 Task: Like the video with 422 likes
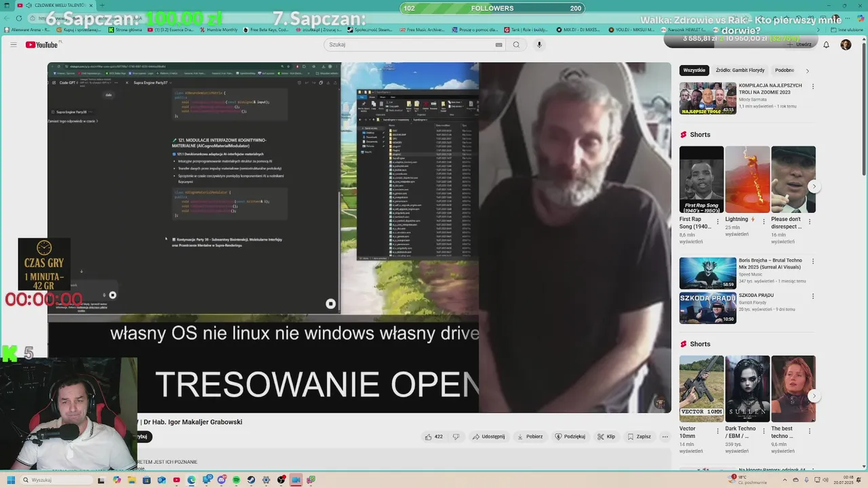tap(433, 436)
